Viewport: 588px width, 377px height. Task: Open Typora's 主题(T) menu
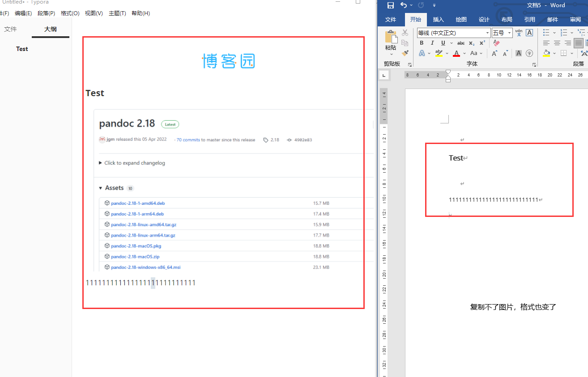[x=117, y=13]
